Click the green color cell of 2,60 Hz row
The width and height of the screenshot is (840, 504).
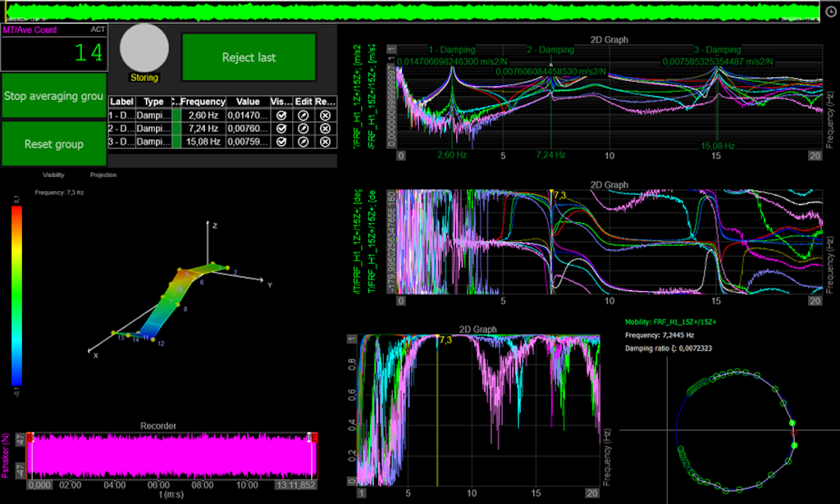tap(176, 115)
